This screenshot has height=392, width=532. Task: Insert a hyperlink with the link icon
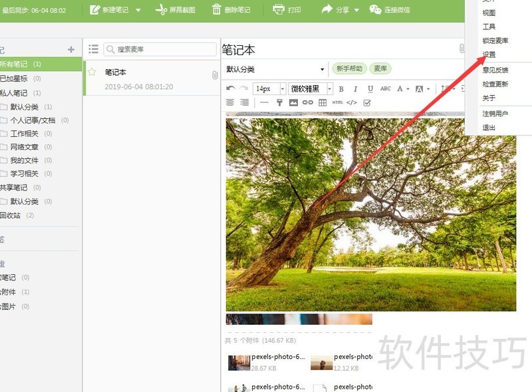[307, 103]
